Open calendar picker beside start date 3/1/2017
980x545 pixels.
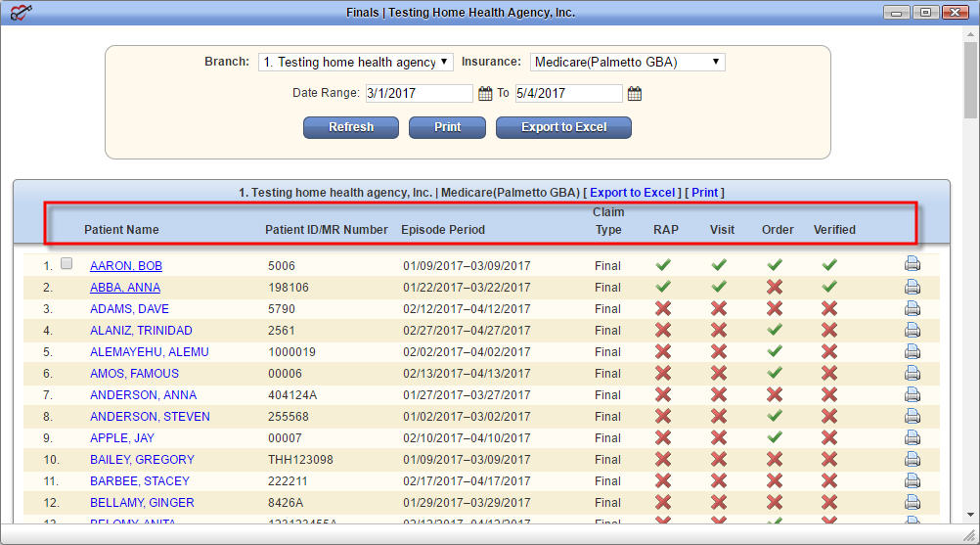(x=485, y=94)
